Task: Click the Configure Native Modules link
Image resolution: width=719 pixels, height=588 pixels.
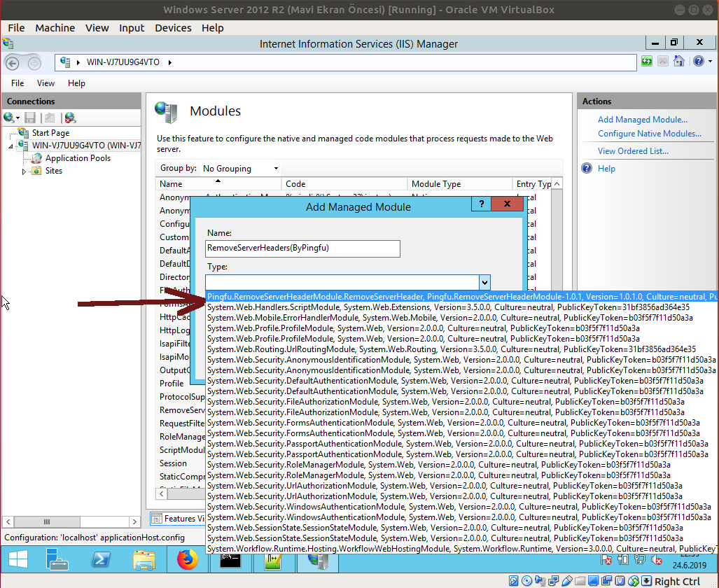Action: click(x=649, y=134)
